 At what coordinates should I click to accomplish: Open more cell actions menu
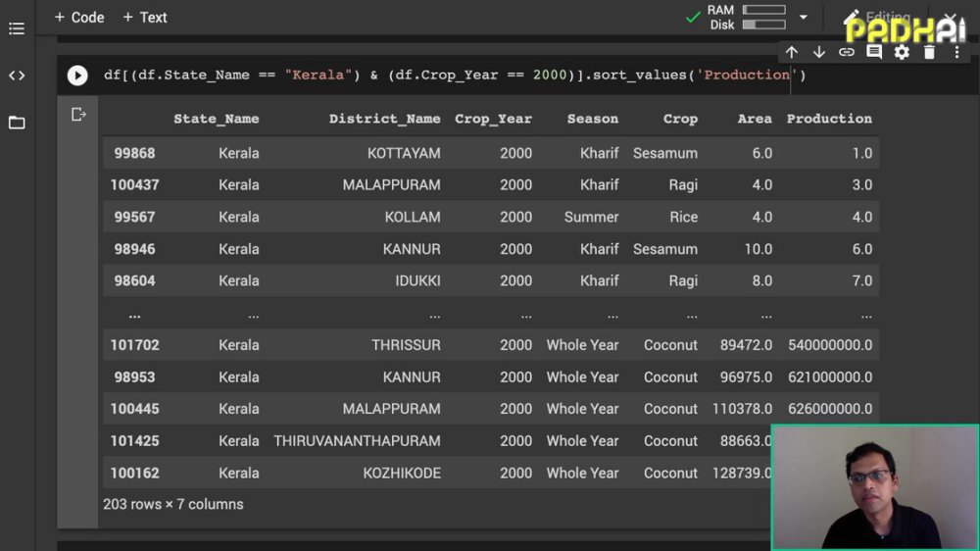coord(956,53)
